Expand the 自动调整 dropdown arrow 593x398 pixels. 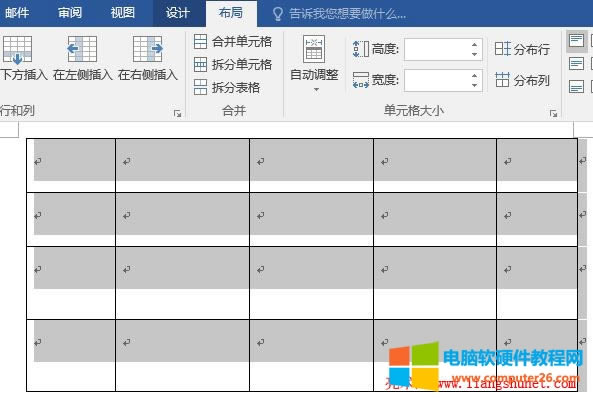tap(316, 90)
